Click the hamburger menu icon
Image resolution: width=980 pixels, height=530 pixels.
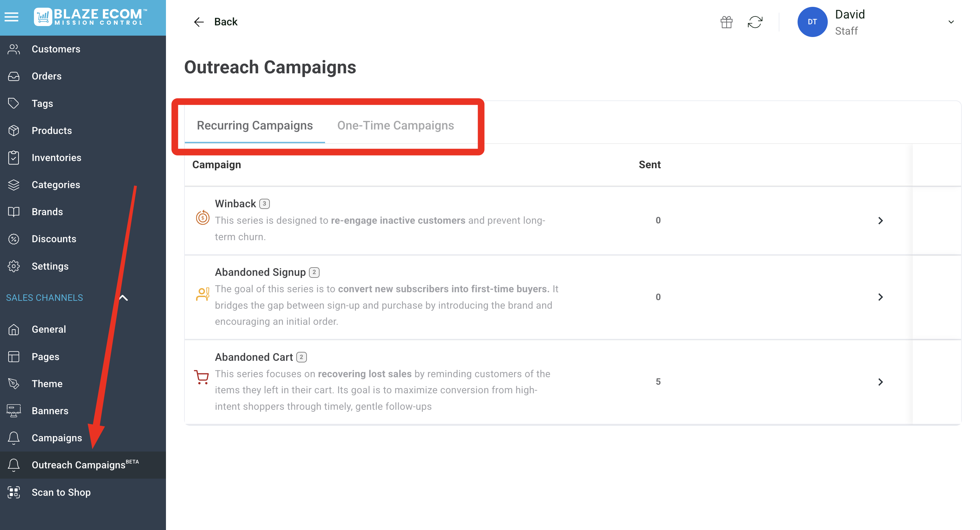[11, 17]
